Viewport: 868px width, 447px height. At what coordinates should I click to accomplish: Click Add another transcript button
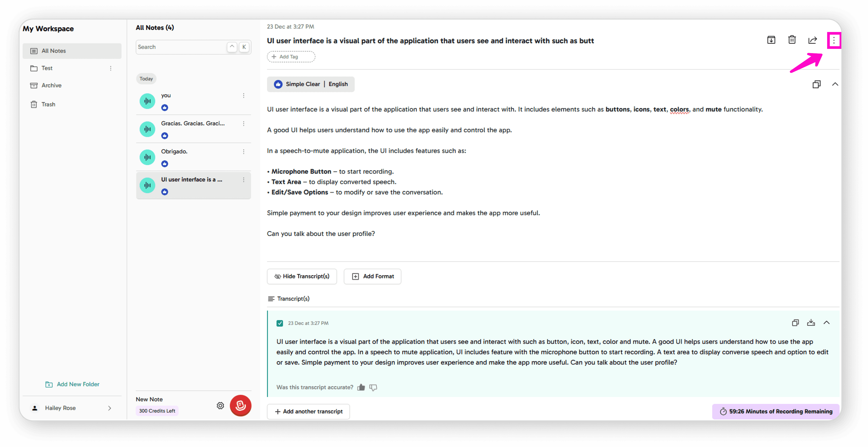(308, 411)
